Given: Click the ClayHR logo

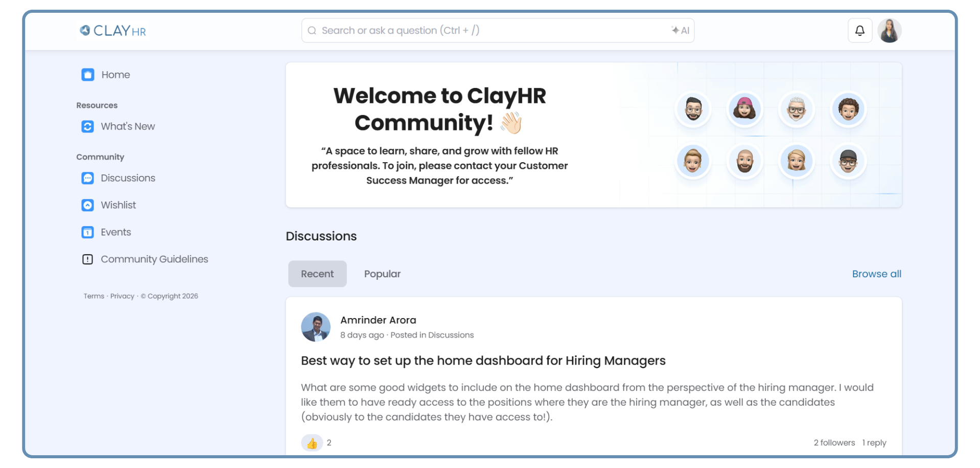Looking at the screenshot, I should (x=112, y=31).
